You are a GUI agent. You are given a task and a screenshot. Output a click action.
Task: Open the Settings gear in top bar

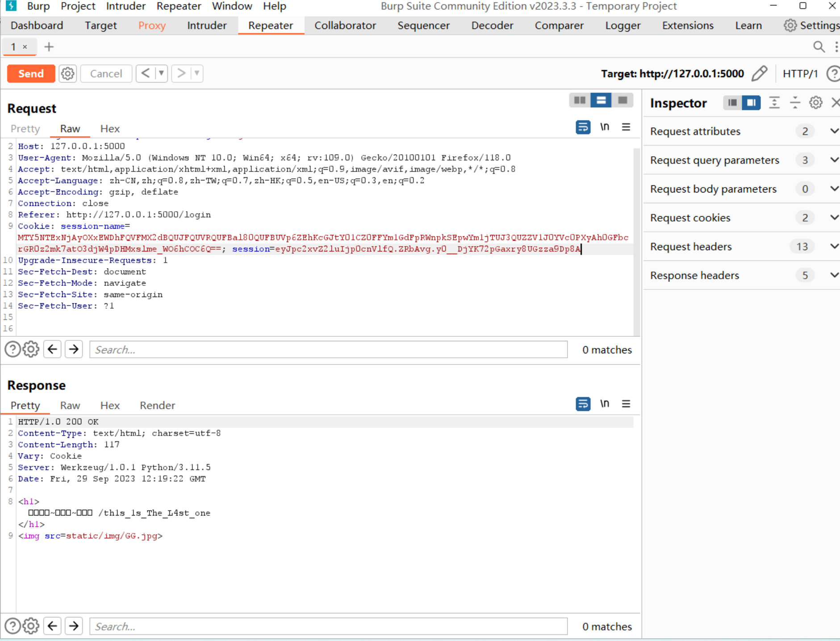point(790,25)
